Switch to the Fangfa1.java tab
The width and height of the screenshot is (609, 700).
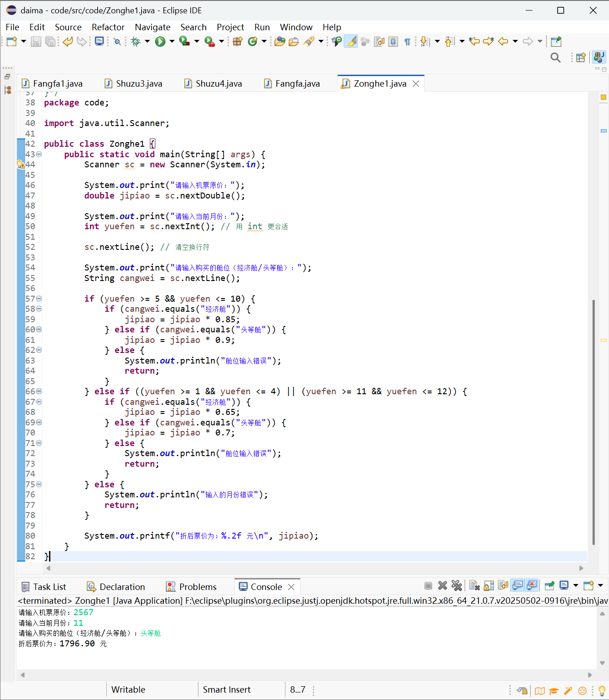tap(52, 83)
